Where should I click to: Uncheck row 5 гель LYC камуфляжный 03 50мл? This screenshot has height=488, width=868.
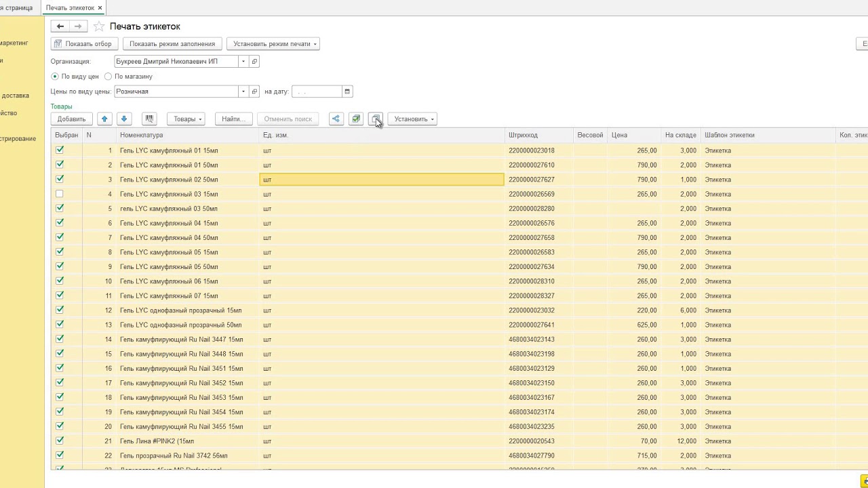(60, 208)
